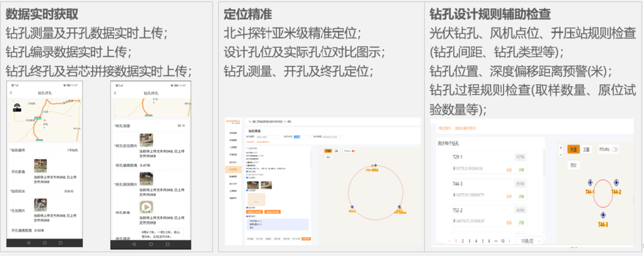Click the T44-3 borehole marker on the map
The height and width of the screenshot is (256, 644).
(x=603, y=215)
